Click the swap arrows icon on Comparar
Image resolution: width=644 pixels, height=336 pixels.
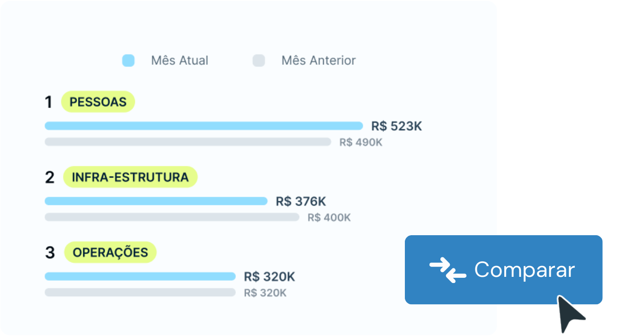click(x=447, y=271)
